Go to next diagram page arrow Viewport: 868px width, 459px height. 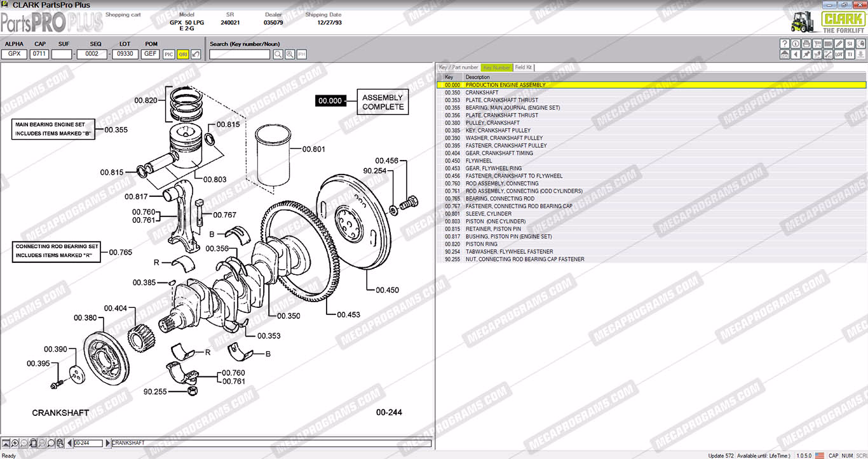[107, 443]
